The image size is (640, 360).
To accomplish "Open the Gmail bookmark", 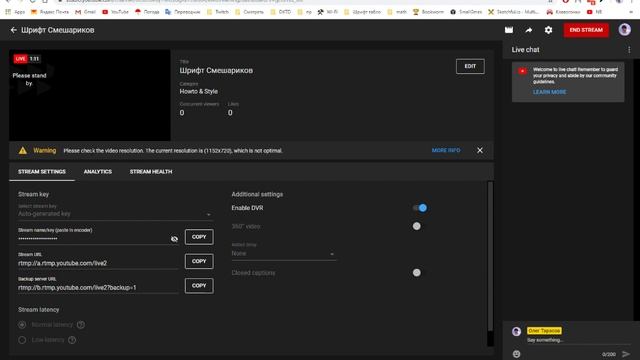I will click(x=85, y=12).
